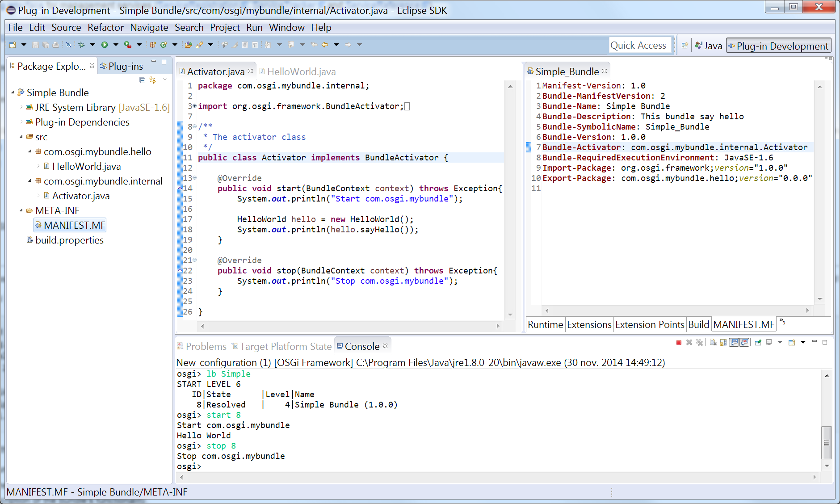This screenshot has width=840, height=504.
Task: Click the red Terminate console button
Action: coord(679,342)
